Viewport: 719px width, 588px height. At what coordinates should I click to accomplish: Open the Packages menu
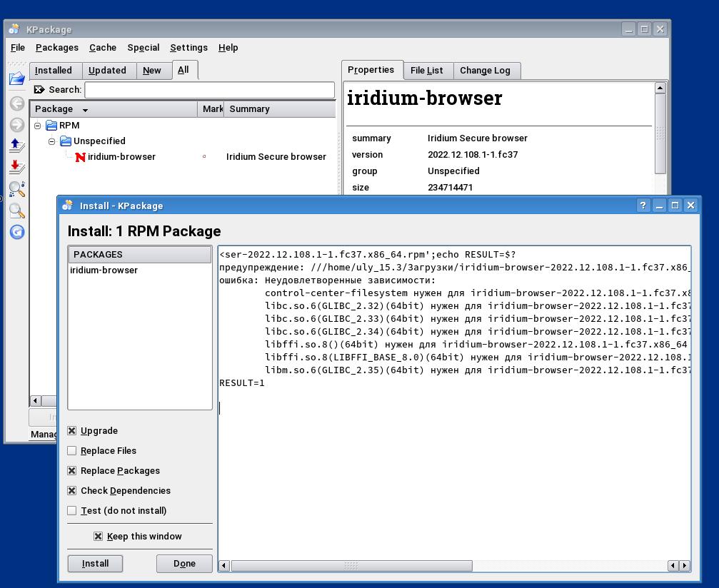57,48
